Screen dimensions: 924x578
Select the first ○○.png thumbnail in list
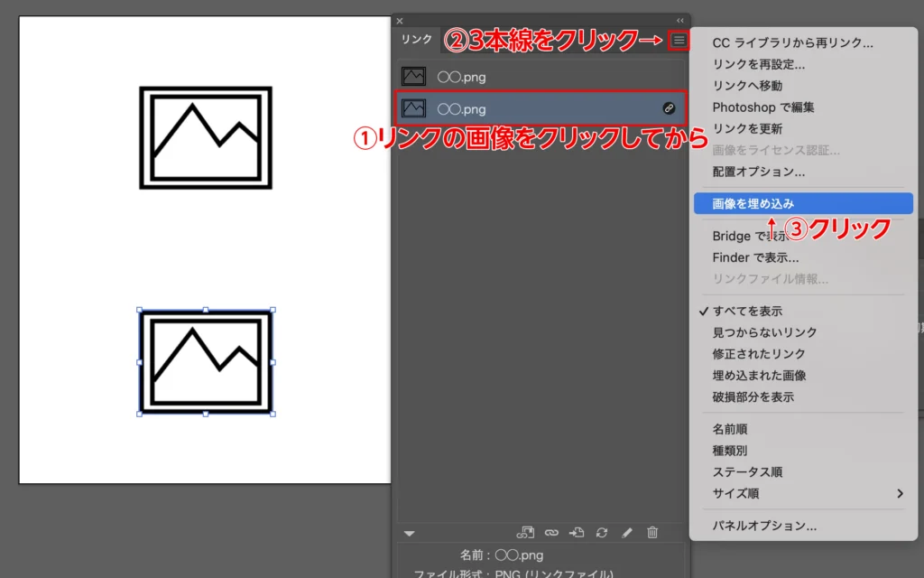pos(414,77)
